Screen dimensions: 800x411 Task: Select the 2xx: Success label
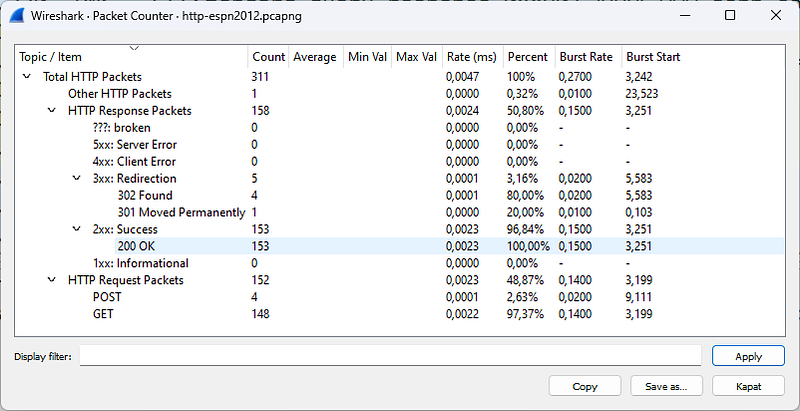click(x=125, y=229)
